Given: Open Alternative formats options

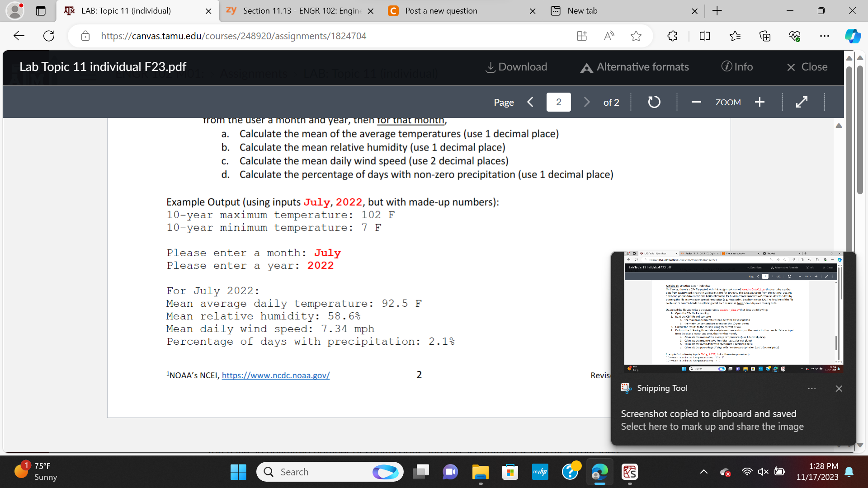Looking at the screenshot, I should [x=635, y=67].
